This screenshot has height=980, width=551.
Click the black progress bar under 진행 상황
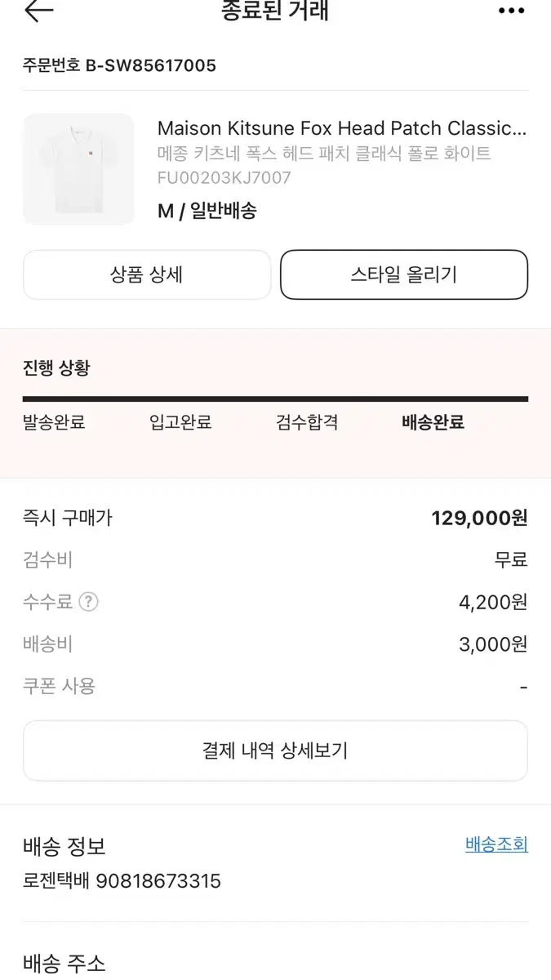click(275, 399)
